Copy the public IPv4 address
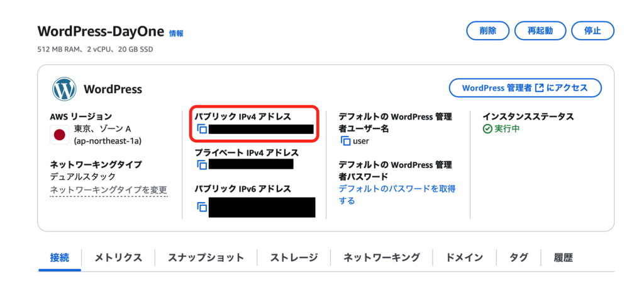Image resolution: width=644 pixels, height=287 pixels. tap(202, 129)
